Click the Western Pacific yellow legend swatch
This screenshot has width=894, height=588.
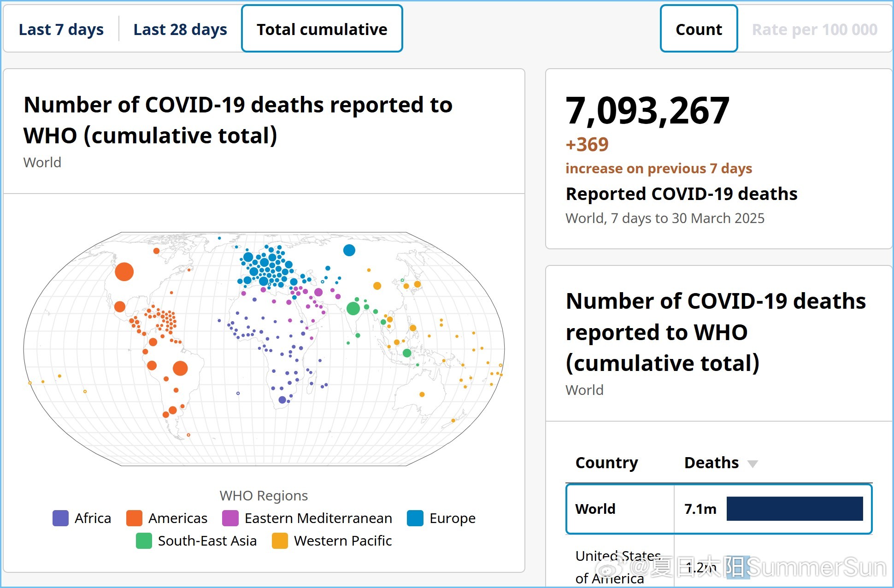pyautogui.click(x=280, y=541)
